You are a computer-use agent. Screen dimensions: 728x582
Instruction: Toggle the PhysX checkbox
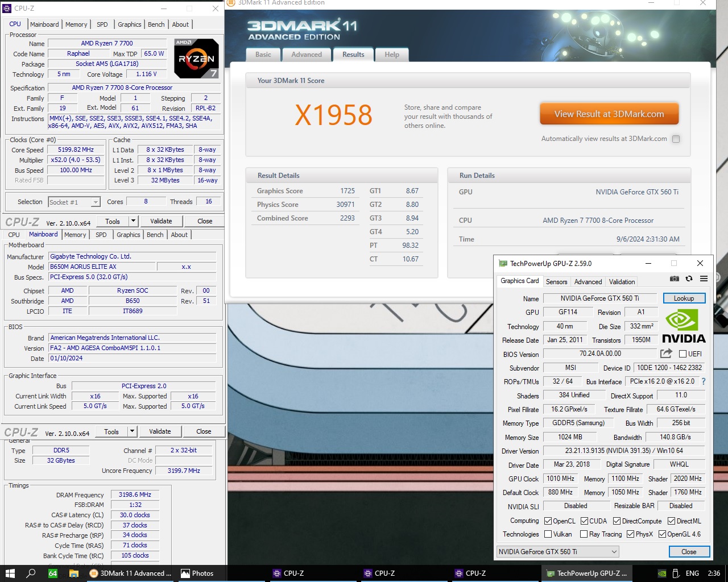(x=630, y=534)
